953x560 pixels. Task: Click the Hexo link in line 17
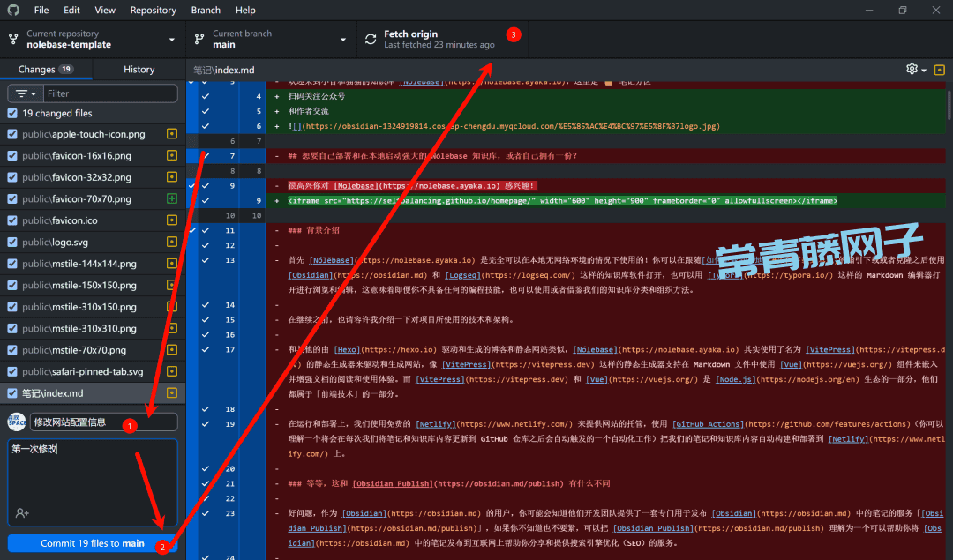(x=347, y=349)
